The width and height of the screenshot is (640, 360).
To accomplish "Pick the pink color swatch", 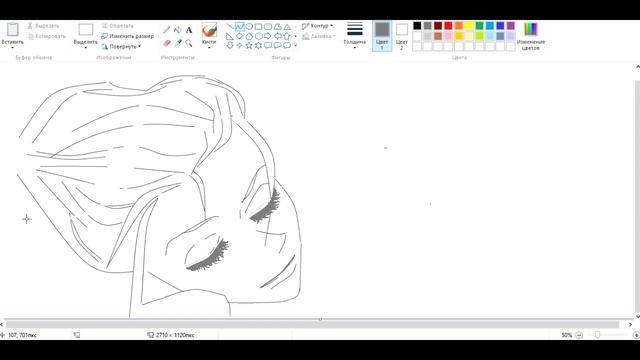I will click(448, 36).
